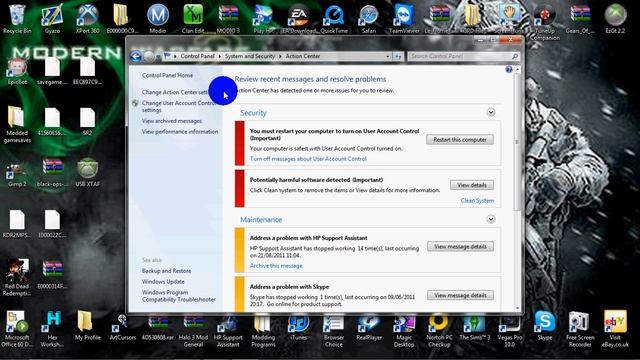Open Control Panel Home link
The width and height of the screenshot is (640, 360).
pos(167,76)
